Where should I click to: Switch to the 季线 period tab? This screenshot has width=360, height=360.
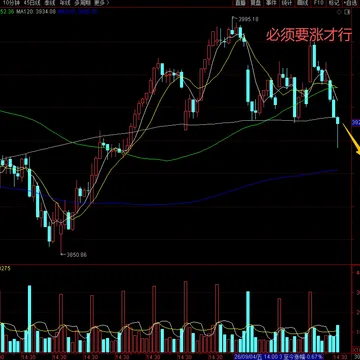point(49,3)
